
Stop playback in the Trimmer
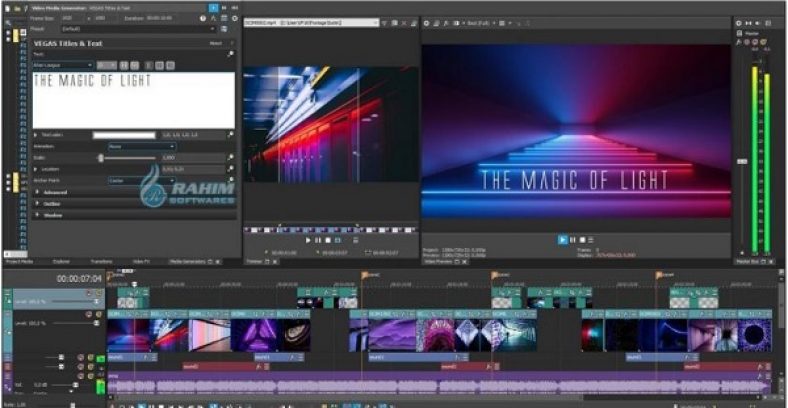coord(328,241)
